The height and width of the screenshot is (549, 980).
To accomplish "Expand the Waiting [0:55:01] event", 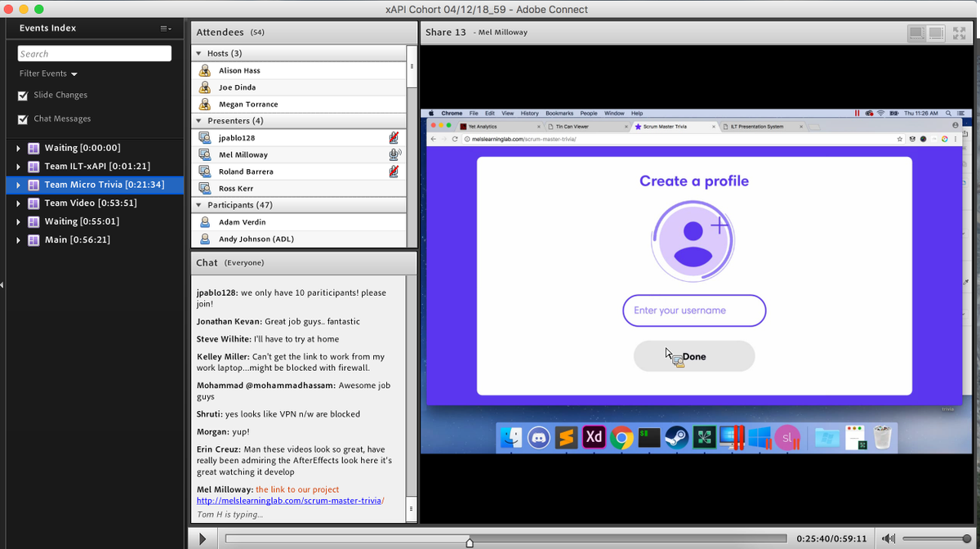I will click(19, 221).
